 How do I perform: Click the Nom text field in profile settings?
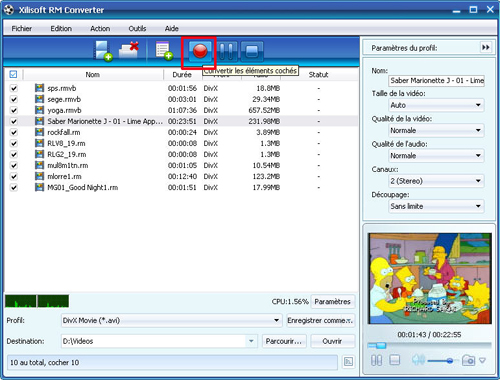[x=436, y=81]
